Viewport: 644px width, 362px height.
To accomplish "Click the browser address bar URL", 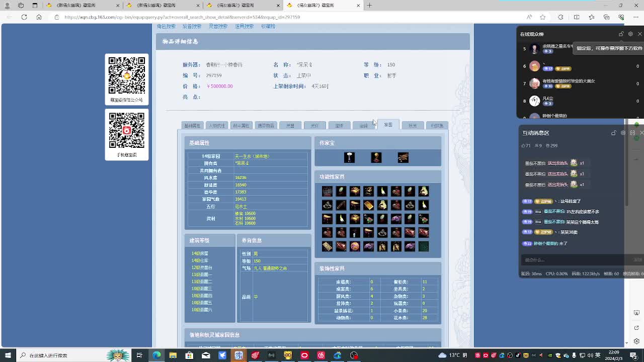I will click(x=182, y=17).
